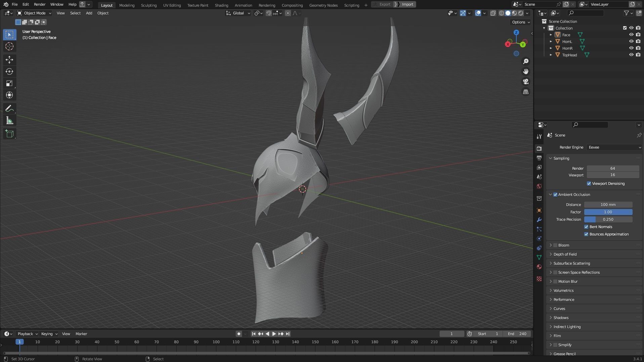This screenshot has width=644, height=362.
Task: Open the File menu
Action: click(14, 4)
